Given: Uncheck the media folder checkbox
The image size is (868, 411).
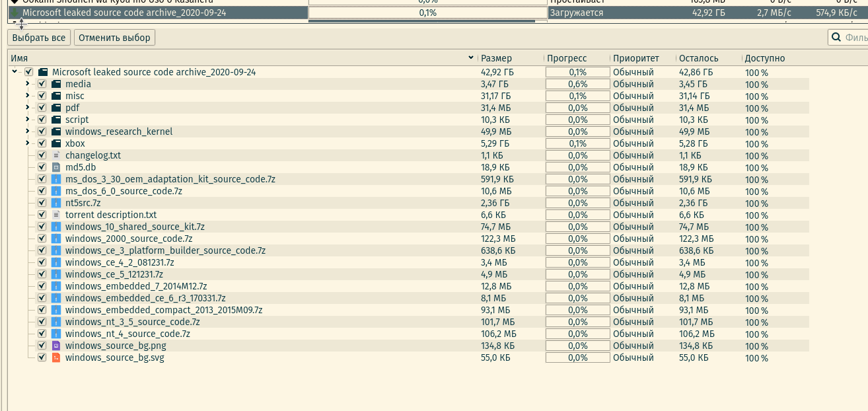Looking at the screenshot, I should pyautogui.click(x=42, y=84).
